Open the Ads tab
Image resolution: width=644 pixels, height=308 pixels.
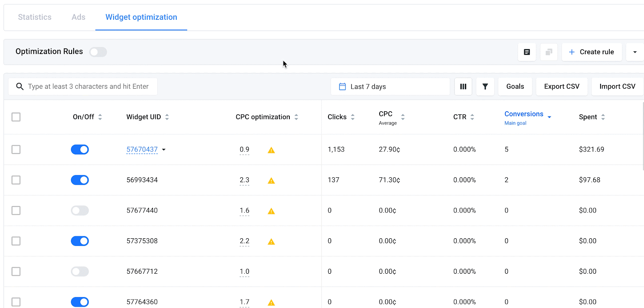coord(78,17)
